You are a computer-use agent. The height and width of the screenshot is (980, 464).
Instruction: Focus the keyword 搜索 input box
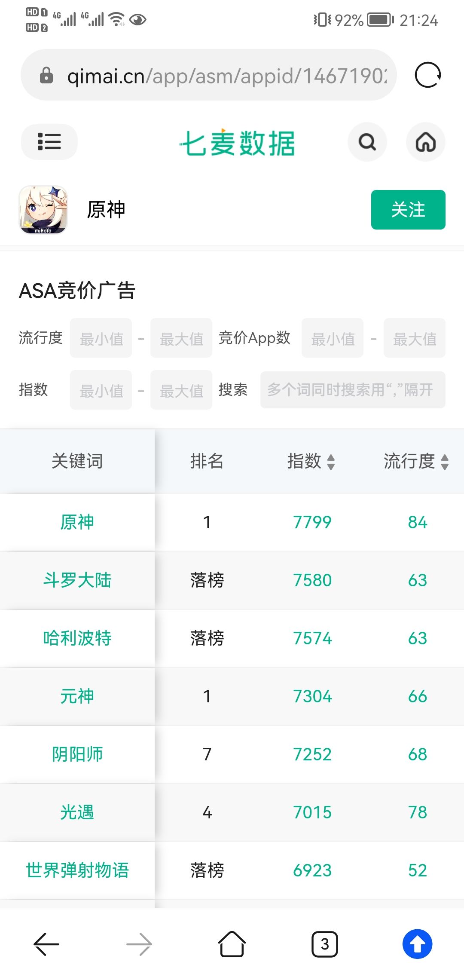(353, 390)
